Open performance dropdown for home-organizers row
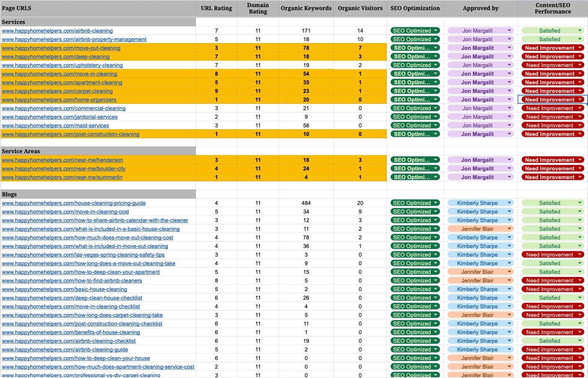This screenshot has width=588, height=378. pos(580,100)
